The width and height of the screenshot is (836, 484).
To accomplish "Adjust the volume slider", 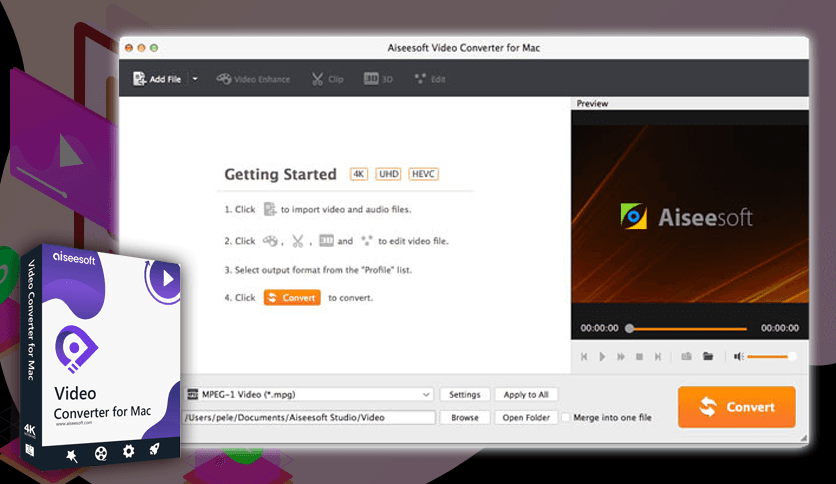I will click(771, 356).
